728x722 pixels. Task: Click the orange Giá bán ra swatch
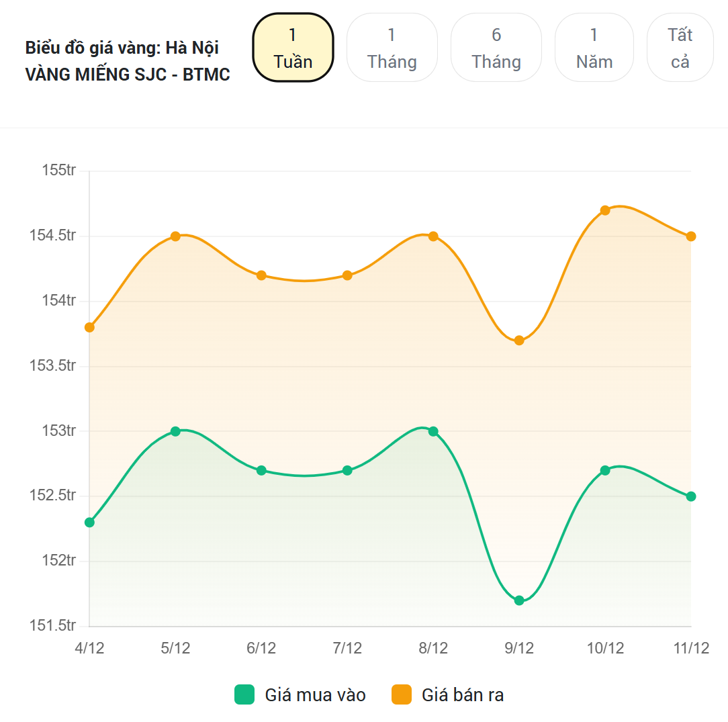point(402,694)
